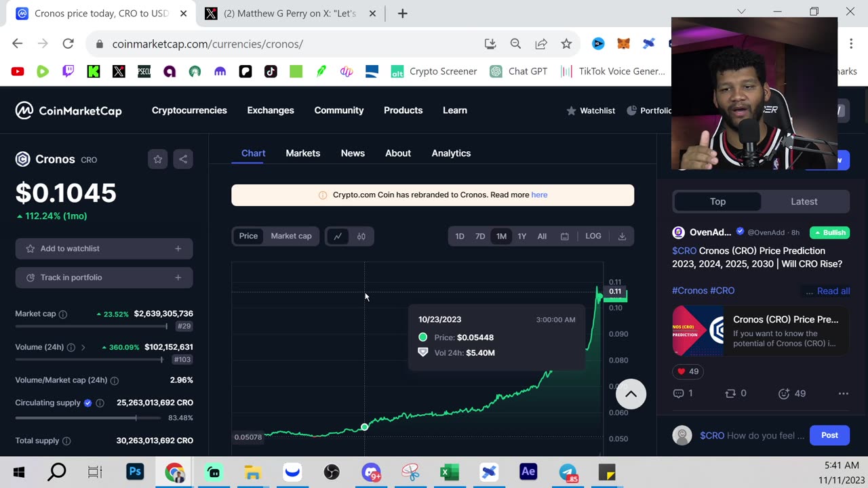Open the X bookmark in bookmarks bar
Viewport: 868px width, 488px height.
click(x=119, y=71)
